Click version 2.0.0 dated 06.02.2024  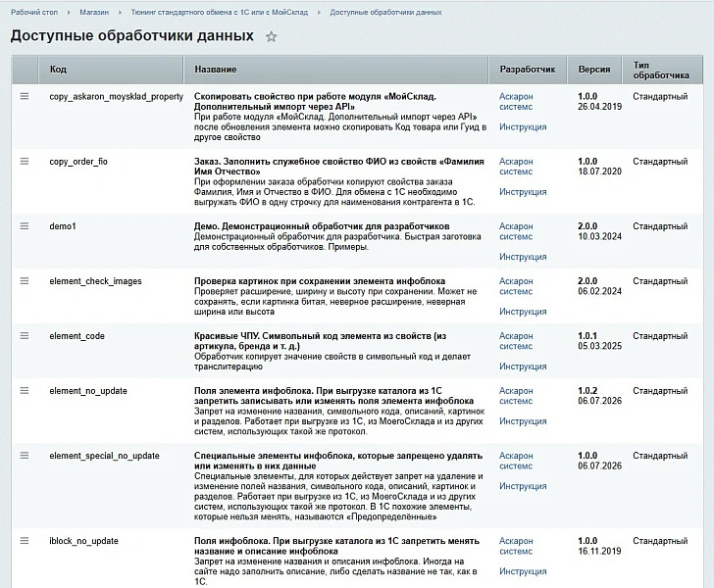pos(599,286)
